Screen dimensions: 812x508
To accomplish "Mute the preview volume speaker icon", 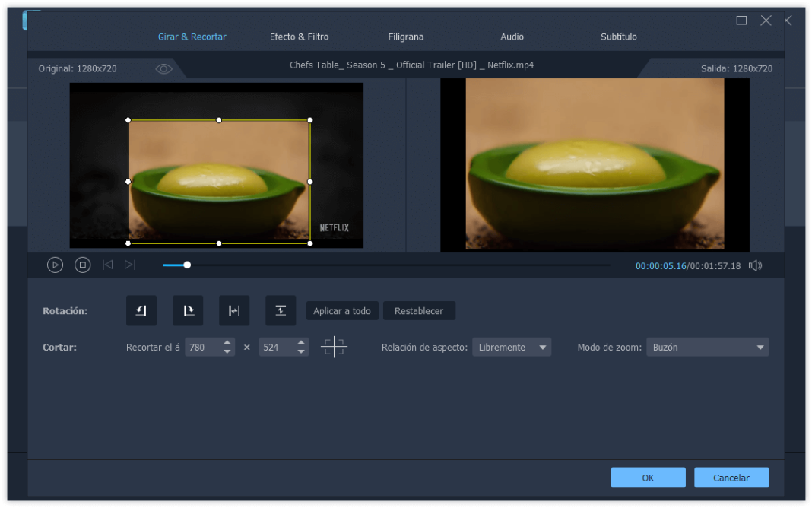I will (x=755, y=265).
